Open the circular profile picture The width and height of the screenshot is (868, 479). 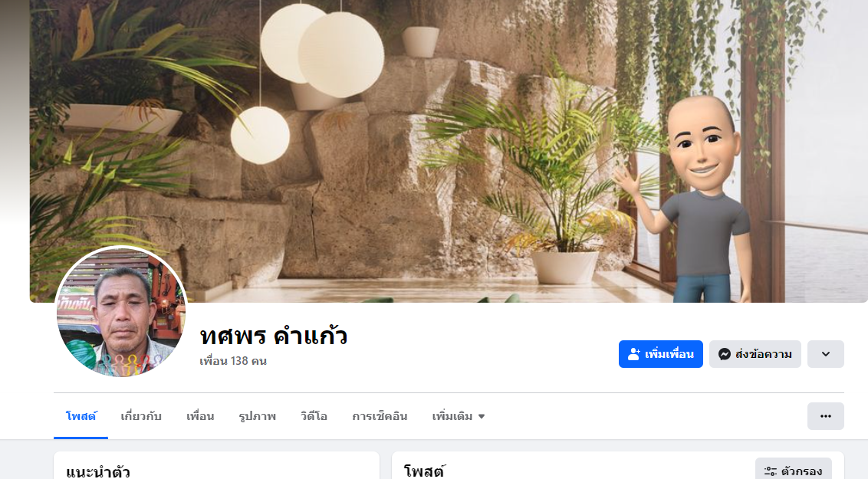121,312
